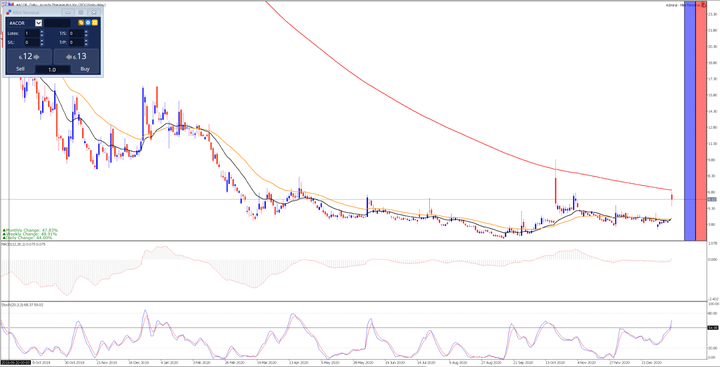The image size is (720, 367).
Task: Click the T/P stepper arrows
Action: pos(86,42)
